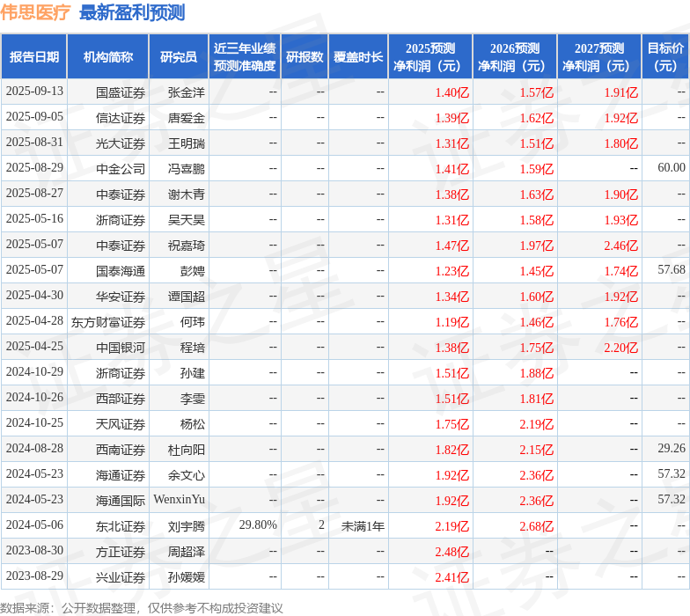Select researcher 谭国超

(187, 297)
